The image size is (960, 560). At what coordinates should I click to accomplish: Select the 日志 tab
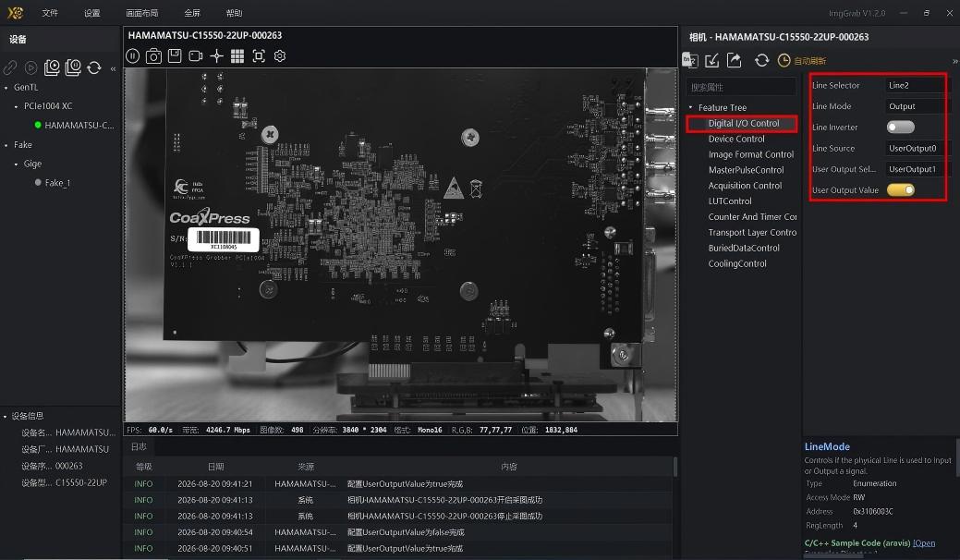139,446
